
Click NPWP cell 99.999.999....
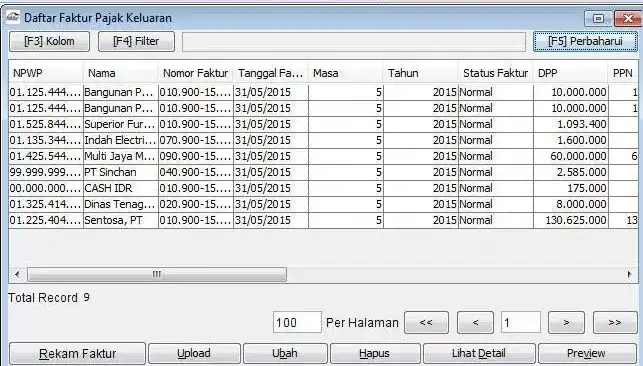pos(46,172)
